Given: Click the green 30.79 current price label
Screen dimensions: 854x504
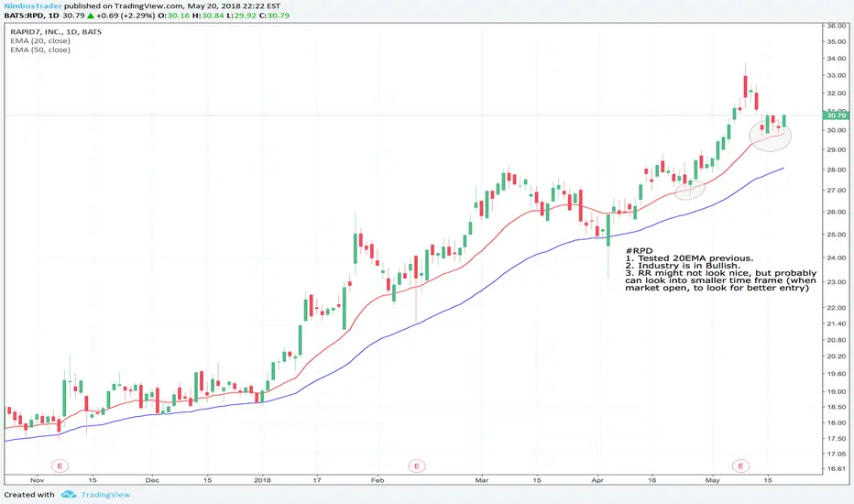Looking at the screenshot, I should click(837, 115).
